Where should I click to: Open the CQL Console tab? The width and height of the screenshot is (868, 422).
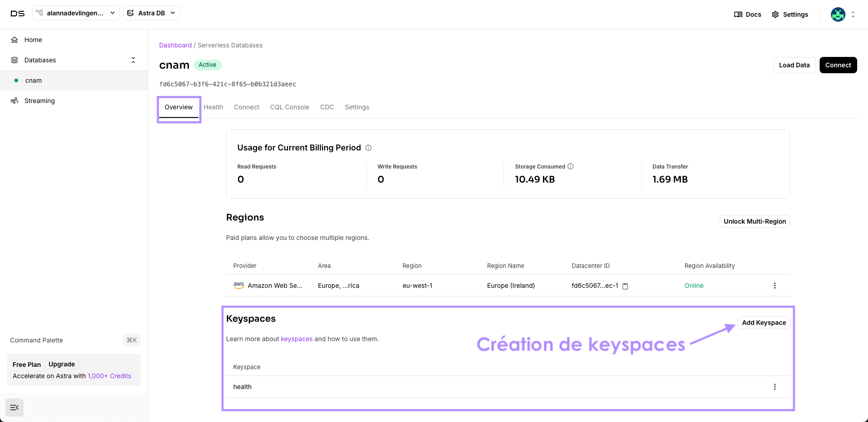pyautogui.click(x=290, y=107)
